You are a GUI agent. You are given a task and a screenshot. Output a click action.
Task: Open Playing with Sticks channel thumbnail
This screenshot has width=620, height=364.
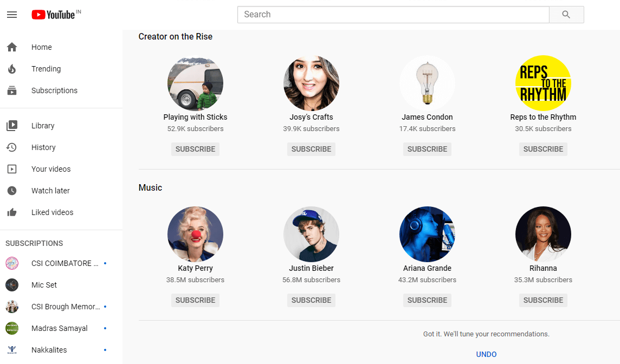(x=195, y=83)
